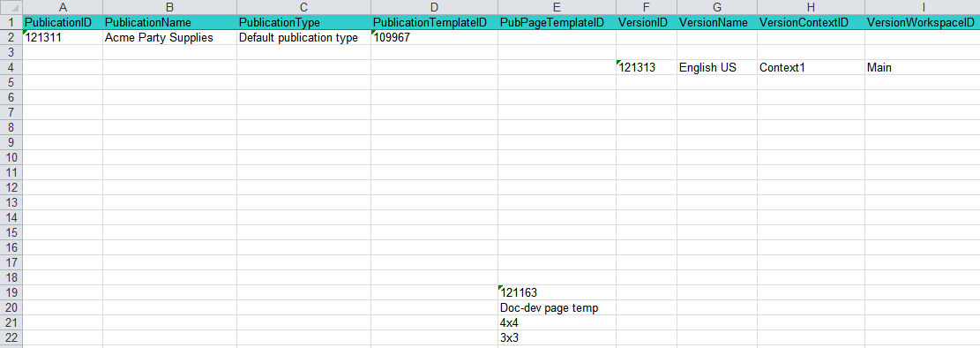The width and height of the screenshot is (980, 348).
Task: Select row 19 header
Action: pyautogui.click(x=11, y=293)
